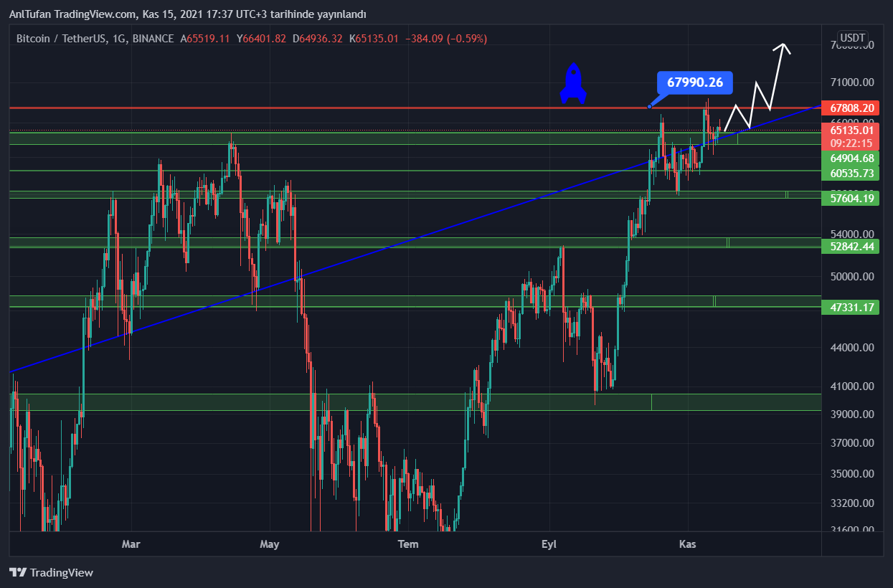This screenshot has height=588, width=893.
Task: Click the 09:22:15 candle countdown timer
Action: (851, 143)
